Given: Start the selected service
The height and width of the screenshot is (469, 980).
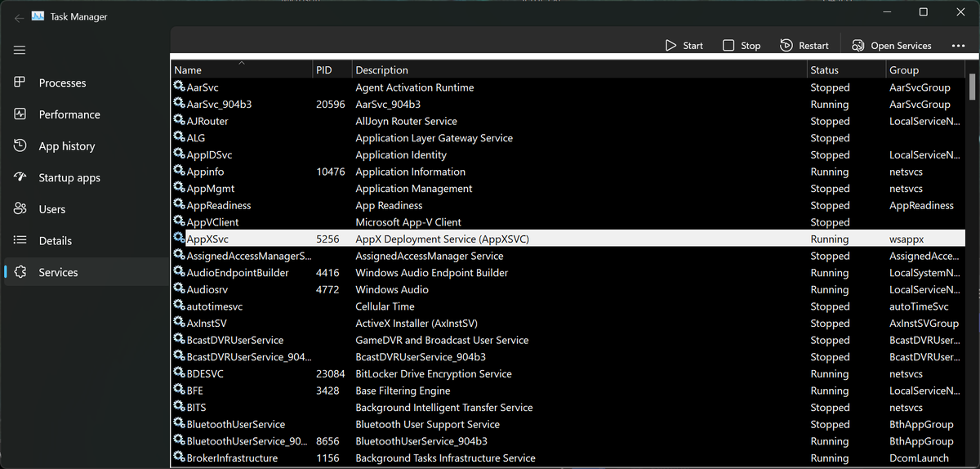Looking at the screenshot, I should click(684, 46).
